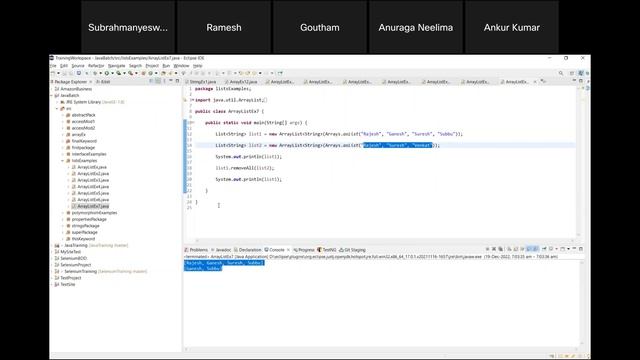Expand the folded import statement
The image size is (640, 360).
tap(193, 100)
